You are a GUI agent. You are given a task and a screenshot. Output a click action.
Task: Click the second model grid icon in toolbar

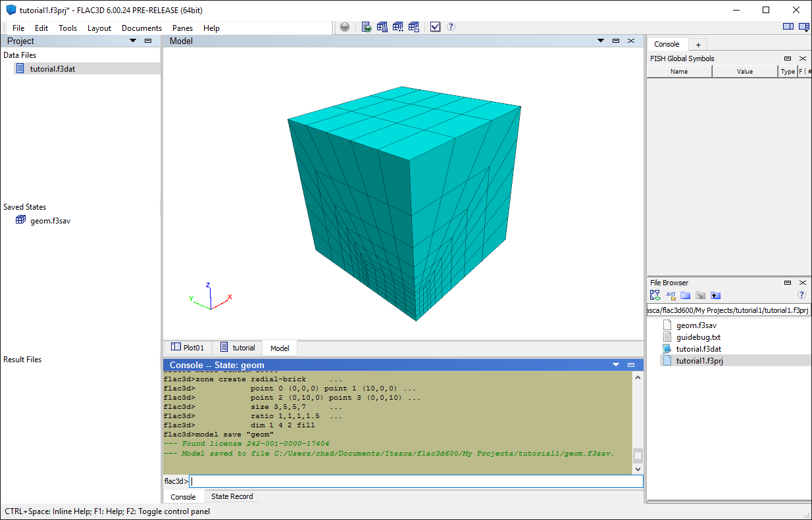click(398, 27)
